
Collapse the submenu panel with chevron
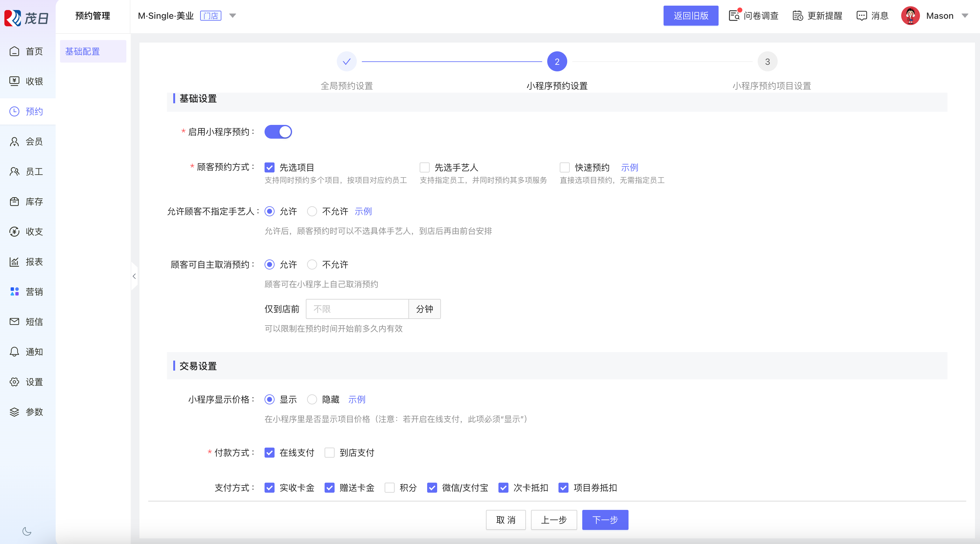pyautogui.click(x=134, y=276)
